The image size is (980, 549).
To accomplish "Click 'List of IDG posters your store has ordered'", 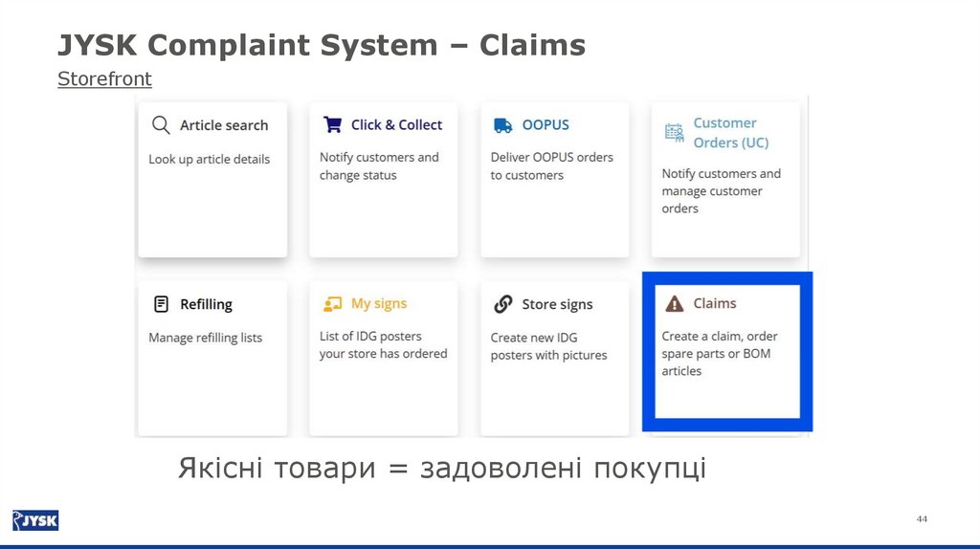I will 383,344.
